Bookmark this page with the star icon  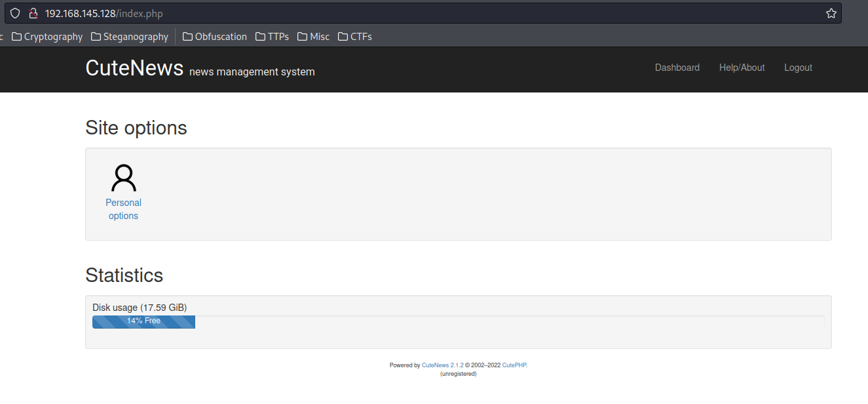831,13
